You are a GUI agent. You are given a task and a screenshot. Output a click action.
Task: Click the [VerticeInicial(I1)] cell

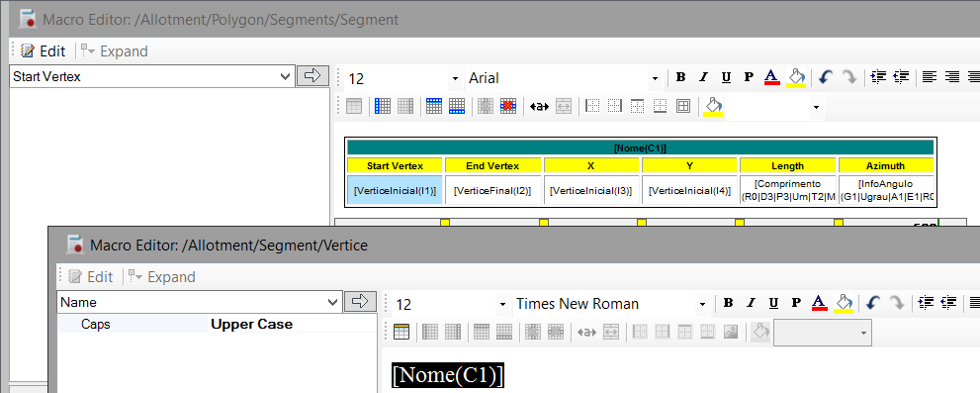(395, 190)
